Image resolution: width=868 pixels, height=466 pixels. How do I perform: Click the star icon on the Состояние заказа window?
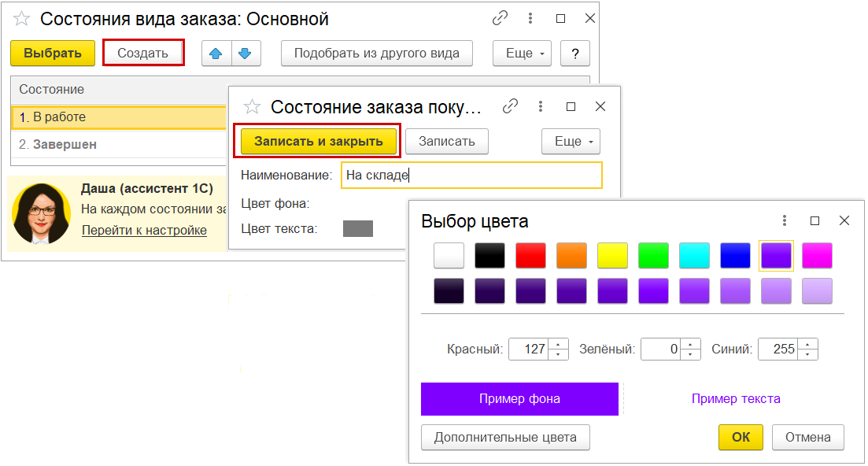[x=251, y=105]
